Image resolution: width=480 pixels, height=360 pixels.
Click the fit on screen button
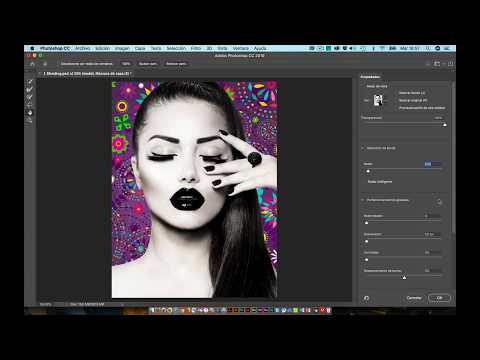pyautogui.click(x=148, y=64)
